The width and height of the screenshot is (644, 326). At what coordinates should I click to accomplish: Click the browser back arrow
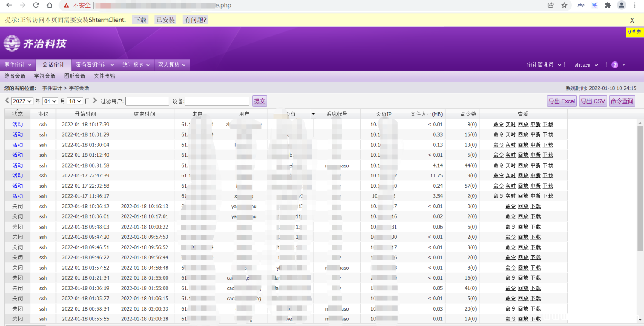pos(9,5)
